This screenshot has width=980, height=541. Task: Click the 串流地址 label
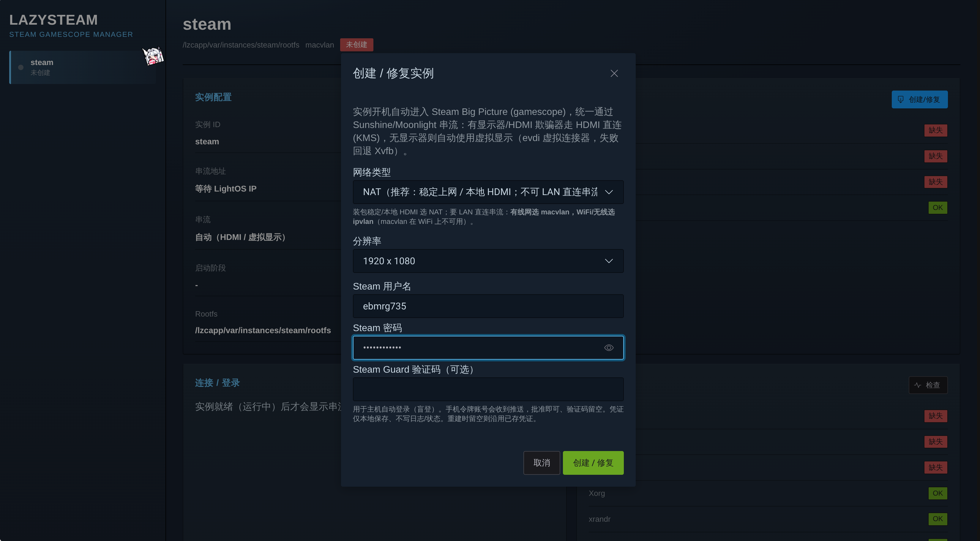pyautogui.click(x=210, y=171)
